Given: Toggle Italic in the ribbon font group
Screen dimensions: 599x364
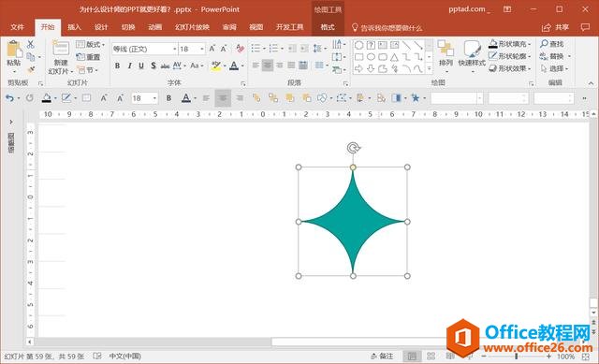Looking at the screenshot, I should [x=129, y=66].
